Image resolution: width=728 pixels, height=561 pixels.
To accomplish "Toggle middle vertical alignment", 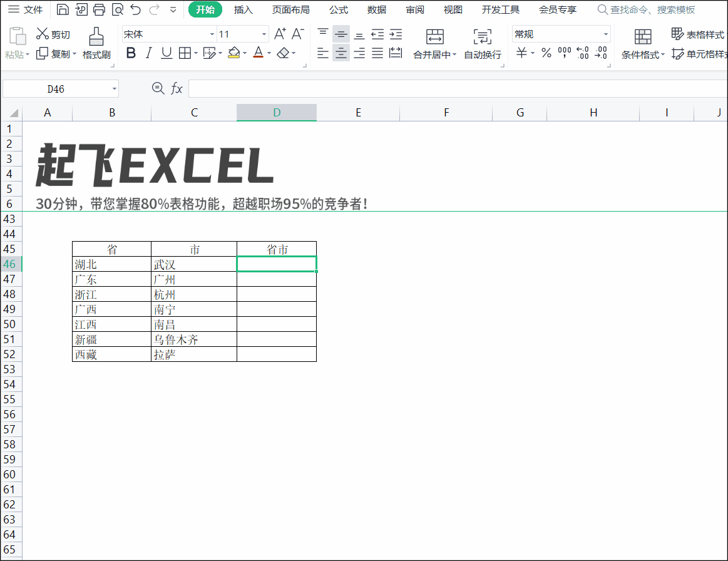I will 341,34.
